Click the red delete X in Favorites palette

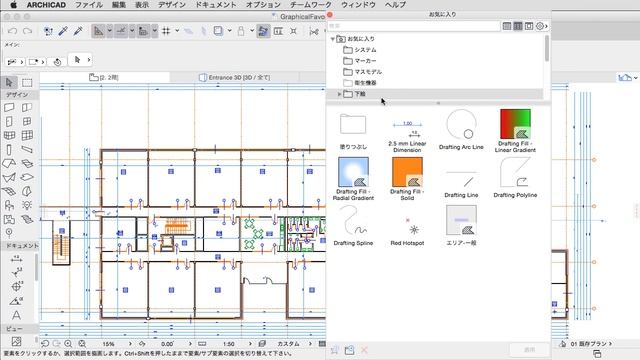point(364,350)
